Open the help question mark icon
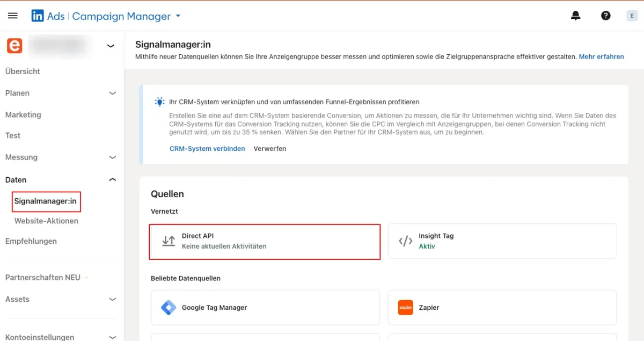This screenshot has height=341, width=644. [x=606, y=16]
